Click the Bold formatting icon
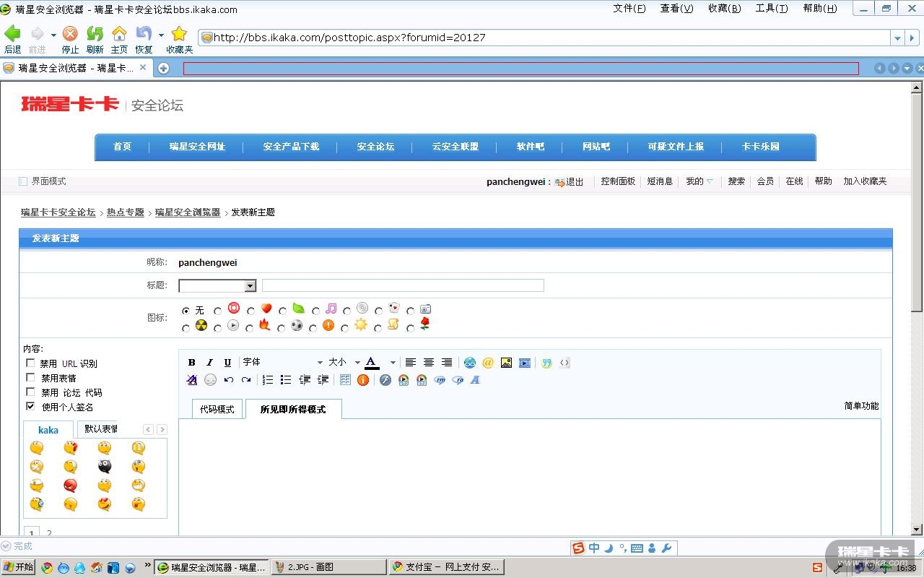Screen dimensions: 924x578 pos(192,363)
